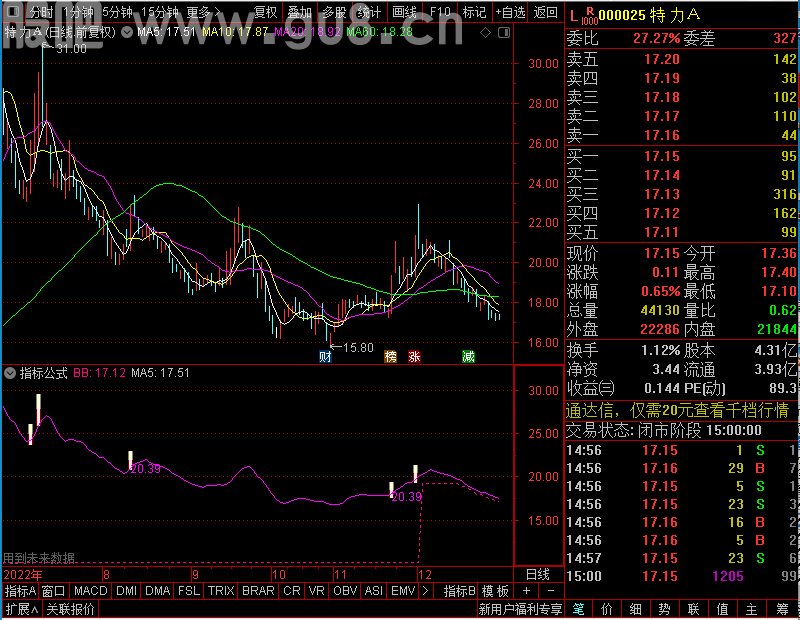The width and height of the screenshot is (800, 620).
Task: Select the 窗口 tab
Action: click(54, 591)
